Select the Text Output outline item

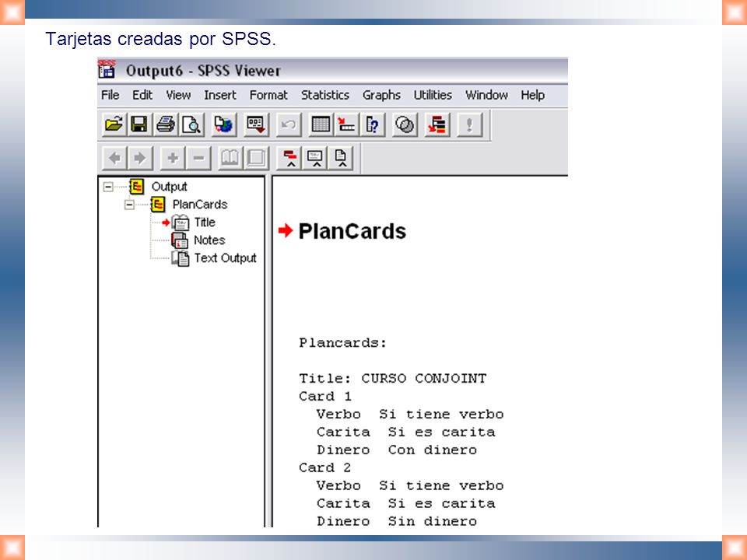coord(225,258)
